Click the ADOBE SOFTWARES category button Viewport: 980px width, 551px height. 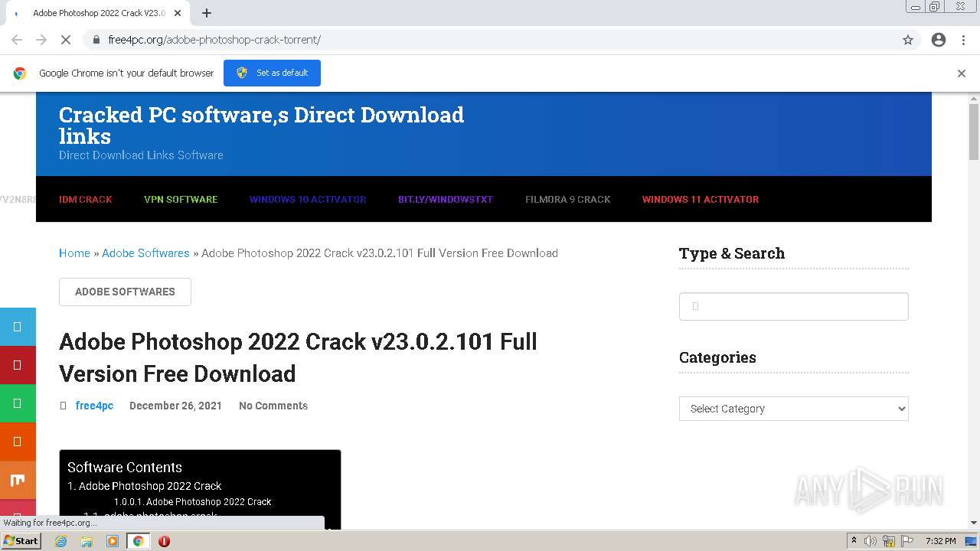(125, 292)
